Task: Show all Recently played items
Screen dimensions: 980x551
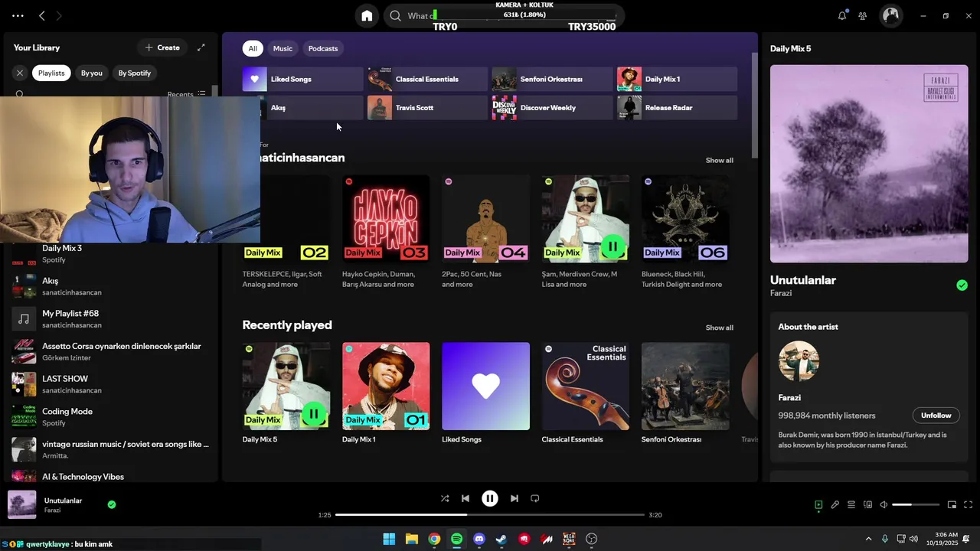Action: click(x=719, y=328)
